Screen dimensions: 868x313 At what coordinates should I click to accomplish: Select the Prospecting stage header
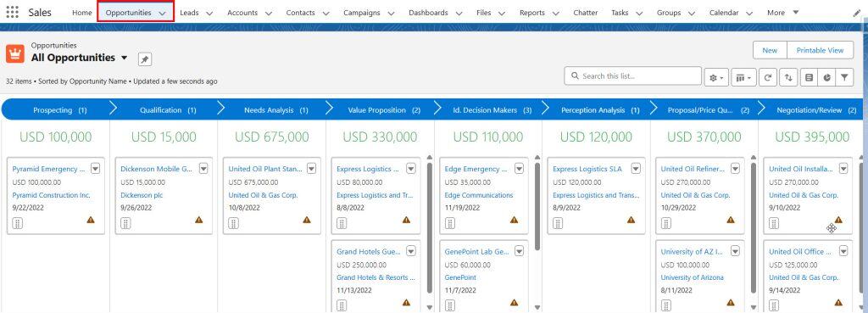(60, 110)
